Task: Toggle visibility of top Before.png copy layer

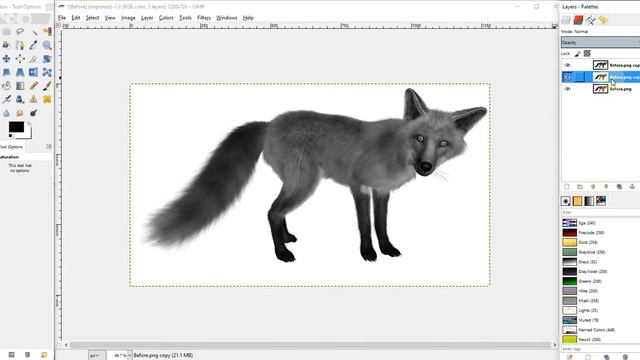Action: pos(567,65)
